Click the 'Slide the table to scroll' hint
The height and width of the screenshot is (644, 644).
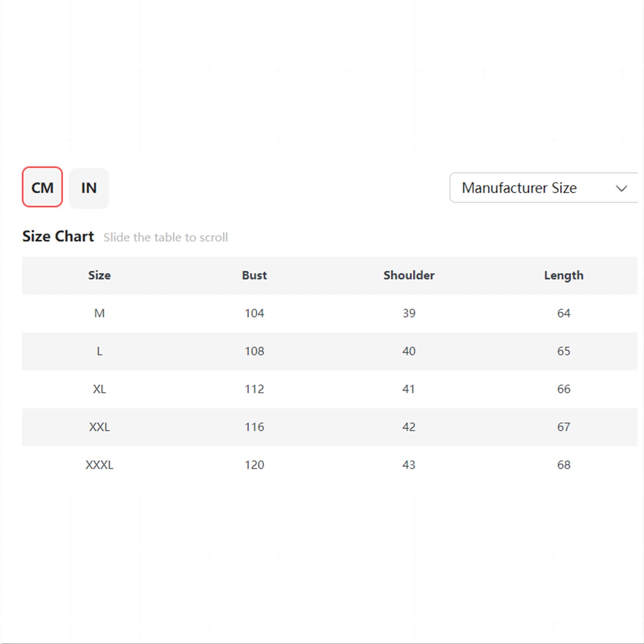[x=165, y=237]
